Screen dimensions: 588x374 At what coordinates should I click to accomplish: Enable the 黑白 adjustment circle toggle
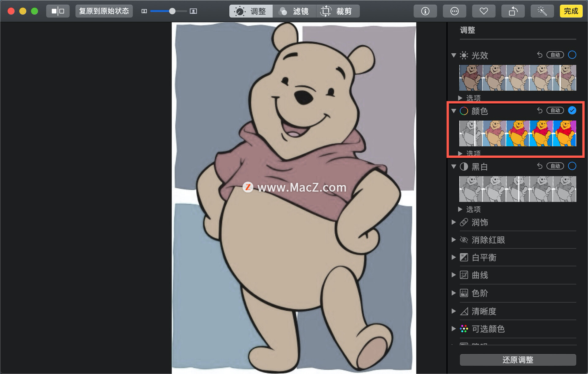[572, 166]
